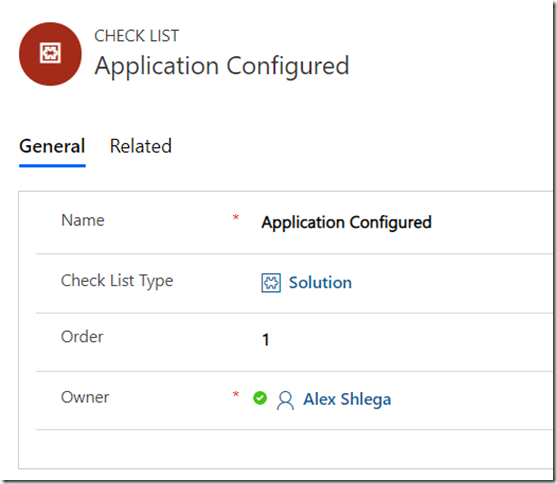
Task: Open the Alex Shlega owner link
Action: pyautogui.click(x=347, y=399)
